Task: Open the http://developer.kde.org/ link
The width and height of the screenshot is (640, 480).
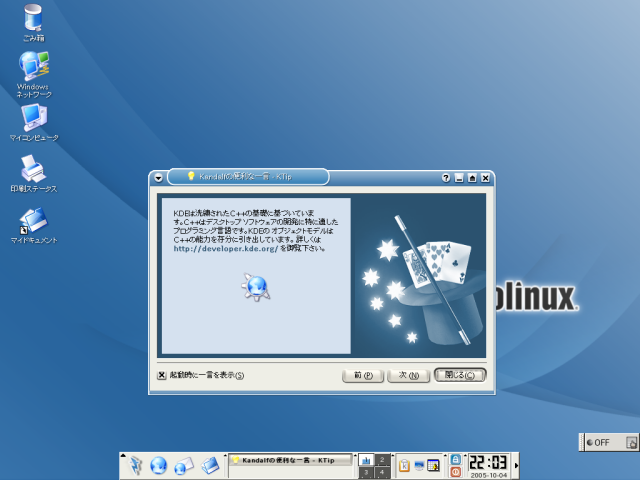Action: coord(226,249)
